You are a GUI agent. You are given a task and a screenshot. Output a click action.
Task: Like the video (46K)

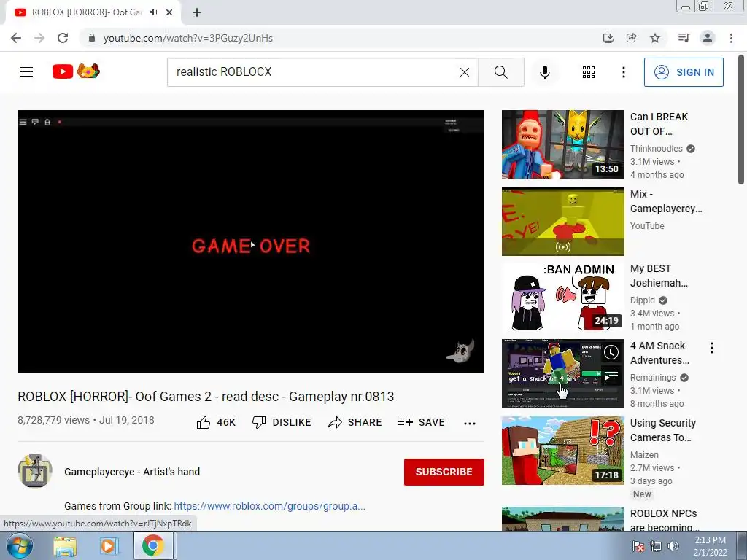216,422
